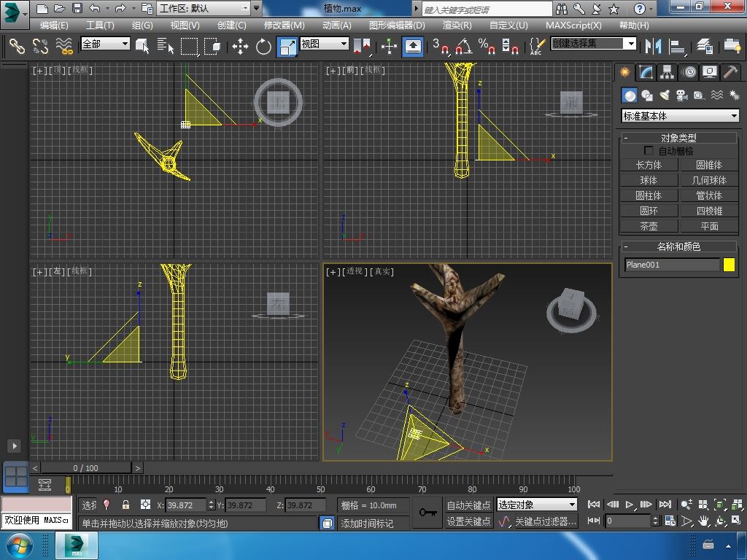
Task: Toggle Angle Snap
Action: click(464, 46)
